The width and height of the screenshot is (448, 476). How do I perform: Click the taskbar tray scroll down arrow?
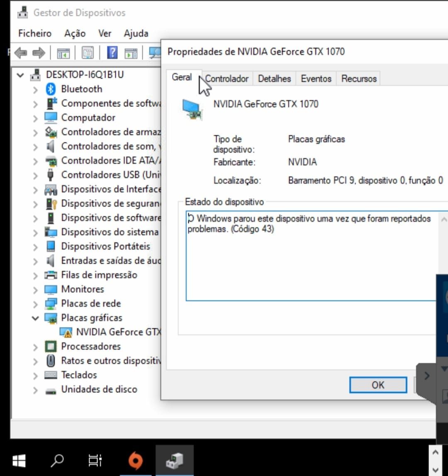click(436, 470)
